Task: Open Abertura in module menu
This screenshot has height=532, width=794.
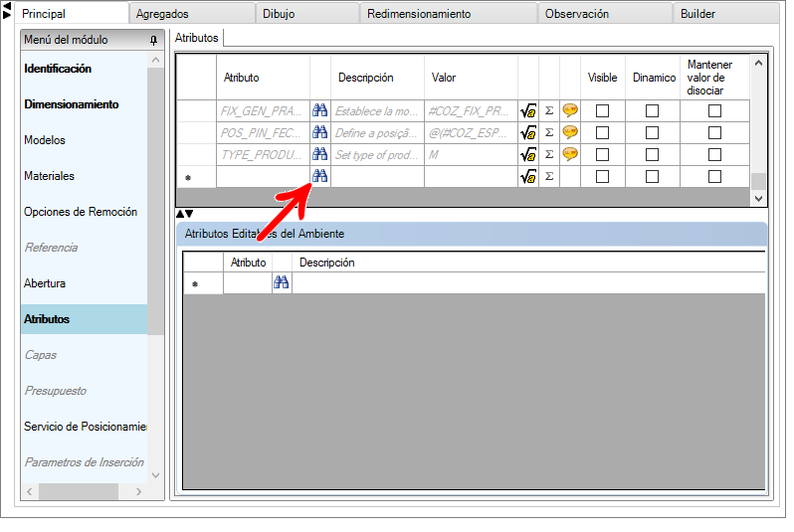Action: (84, 283)
